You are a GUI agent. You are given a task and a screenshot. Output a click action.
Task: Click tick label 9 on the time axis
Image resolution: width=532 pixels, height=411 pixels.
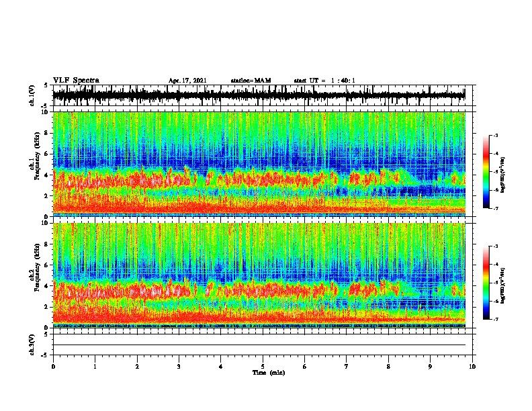pyautogui.click(x=430, y=367)
